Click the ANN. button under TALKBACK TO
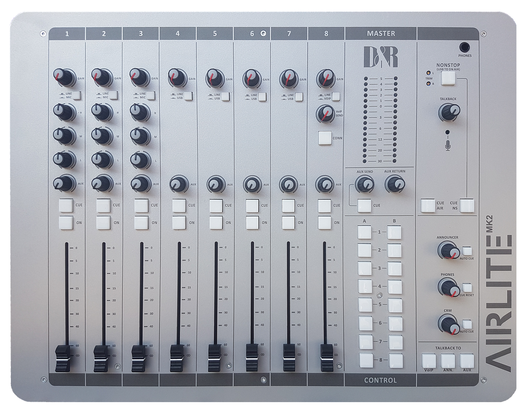Viewport: 532px width, 405px height. point(448,360)
